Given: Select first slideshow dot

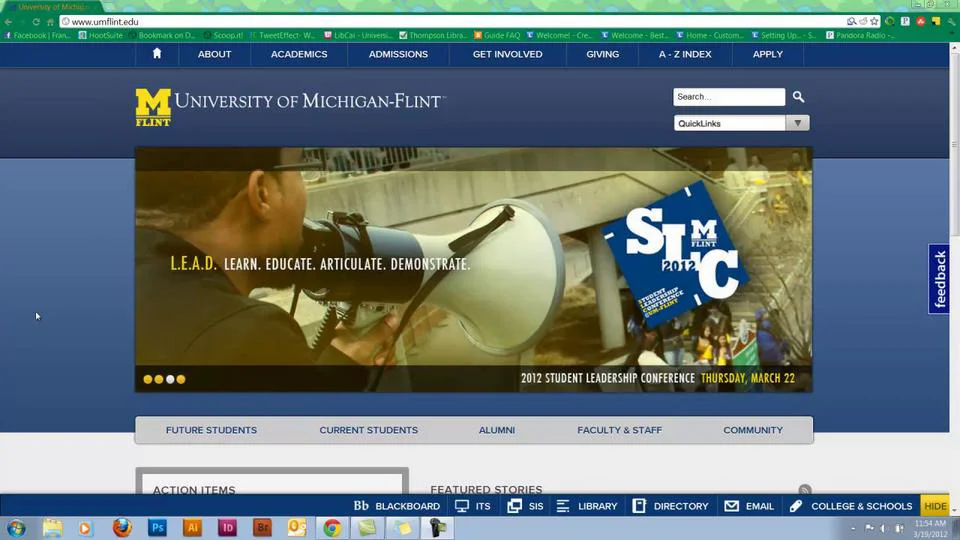Looking at the screenshot, I should [x=148, y=379].
